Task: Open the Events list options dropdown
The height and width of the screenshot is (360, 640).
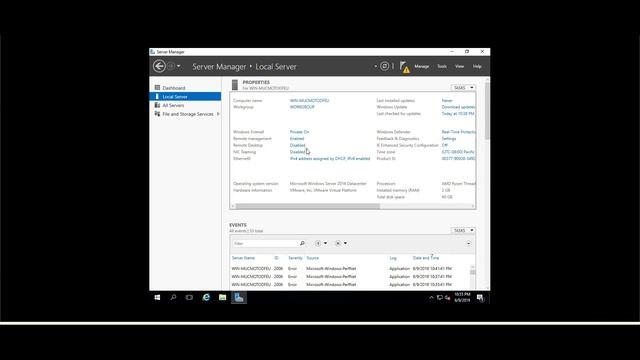Action: coord(320,243)
